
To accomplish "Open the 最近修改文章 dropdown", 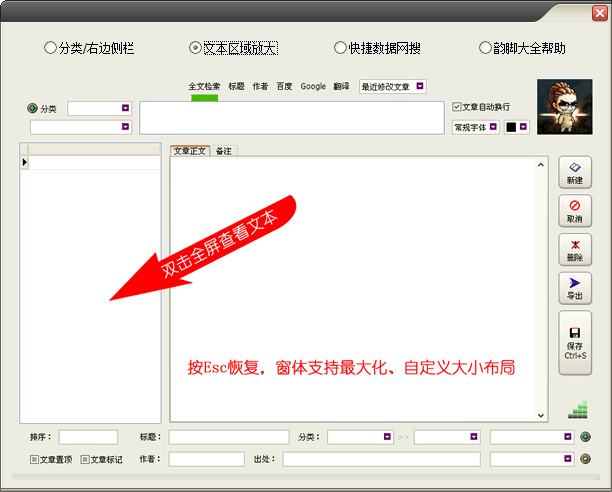I will (392, 87).
